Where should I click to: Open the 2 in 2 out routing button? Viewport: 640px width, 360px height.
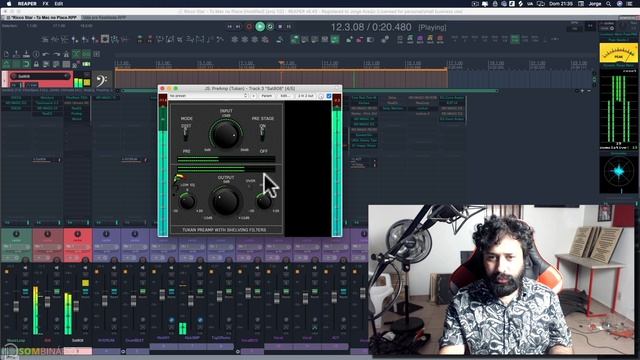306,96
